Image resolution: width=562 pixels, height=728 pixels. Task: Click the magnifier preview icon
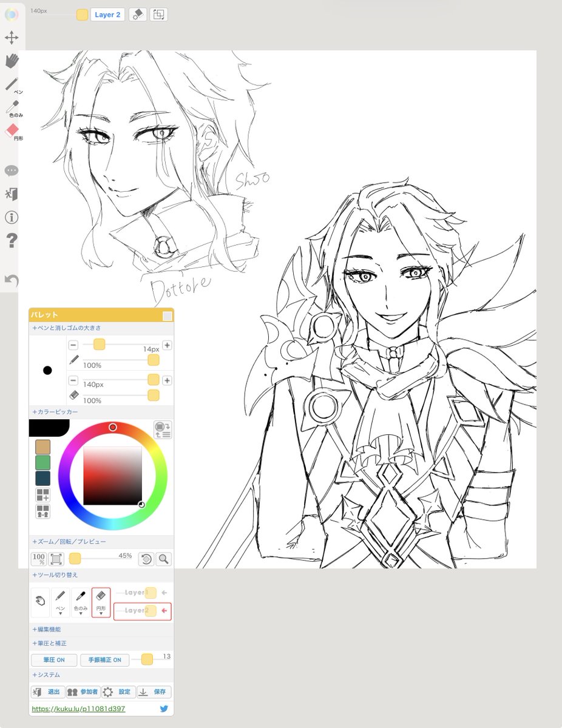[x=164, y=559]
